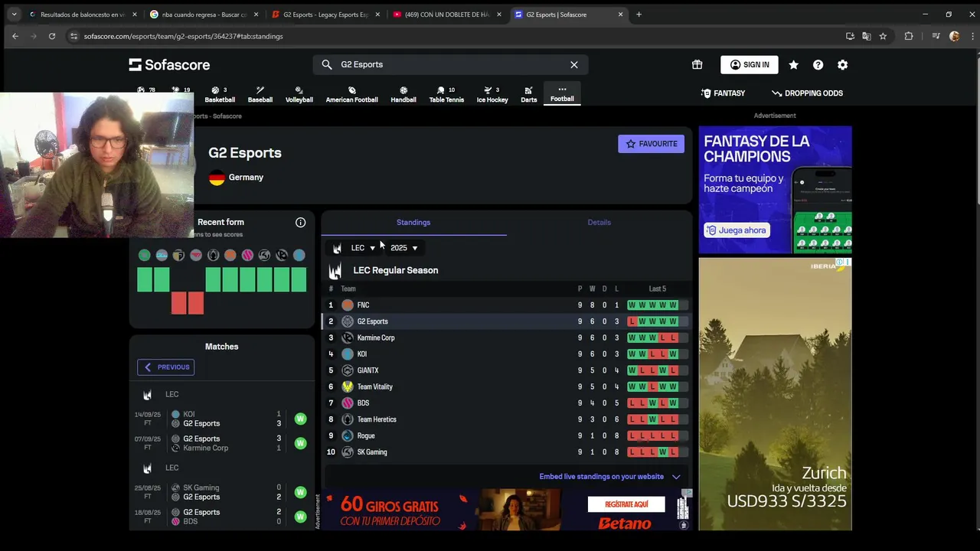Image resolution: width=980 pixels, height=551 pixels.
Task: Select the Ice Hockey sport
Action: [492, 94]
